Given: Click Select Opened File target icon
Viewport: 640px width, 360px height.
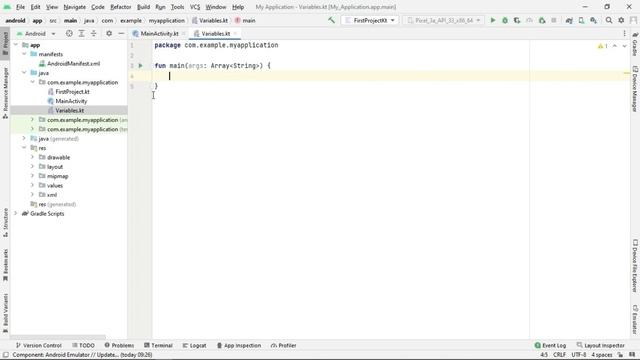Looking at the screenshot, I should (69, 33).
